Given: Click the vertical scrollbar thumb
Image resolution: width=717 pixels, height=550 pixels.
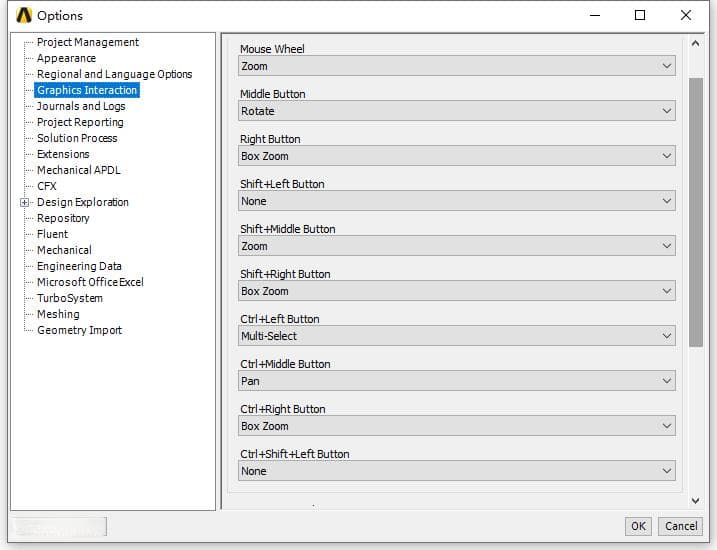Looking at the screenshot, I should [696, 213].
